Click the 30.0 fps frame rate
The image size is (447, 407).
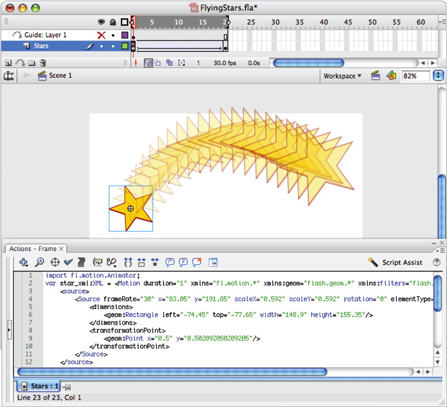[225, 63]
